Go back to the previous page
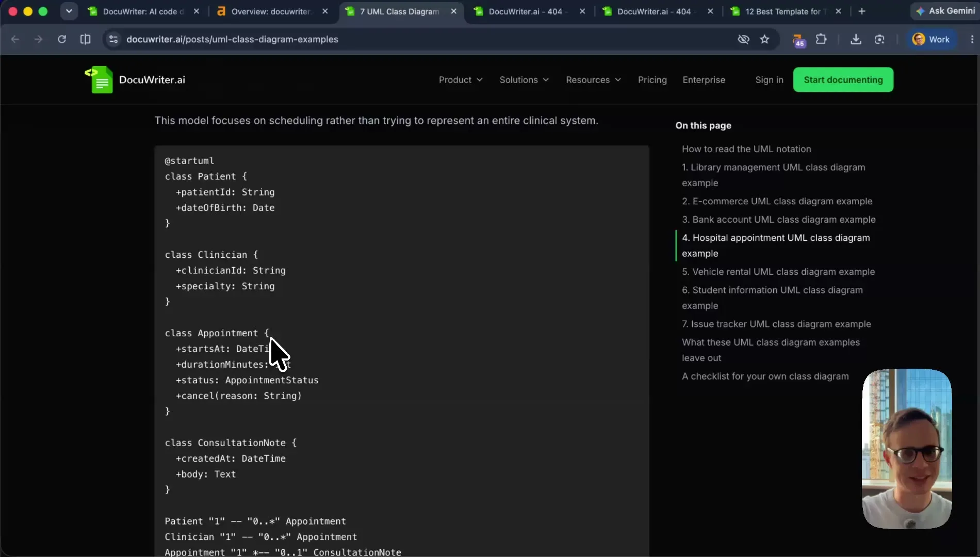The height and width of the screenshot is (557, 980). [15, 39]
